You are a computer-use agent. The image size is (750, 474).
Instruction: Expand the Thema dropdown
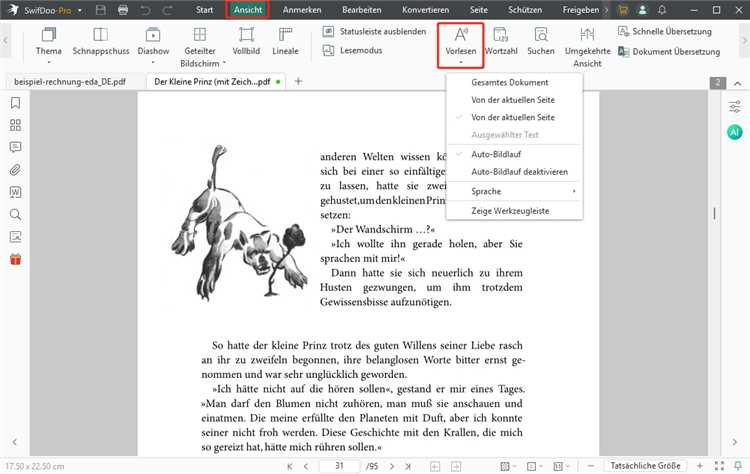click(x=48, y=63)
